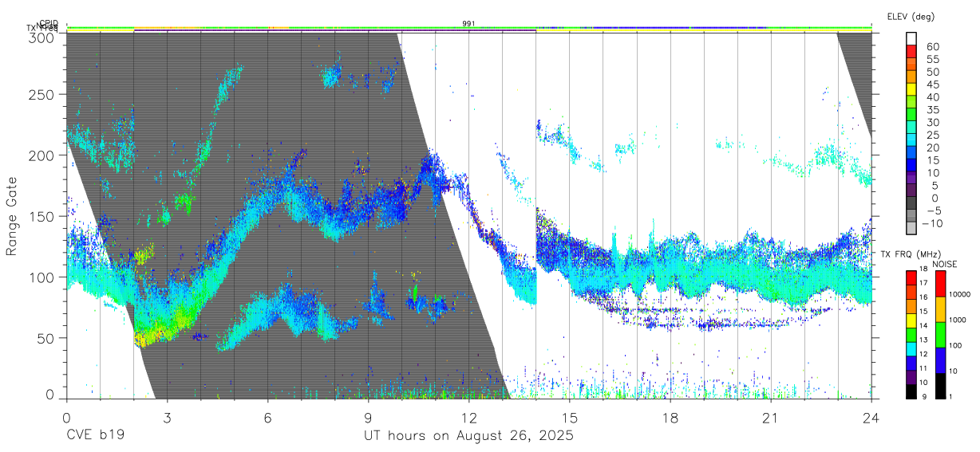Select the black swatch in the TX FRQ legend
This screenshot has width=980, height=452.
911,390
